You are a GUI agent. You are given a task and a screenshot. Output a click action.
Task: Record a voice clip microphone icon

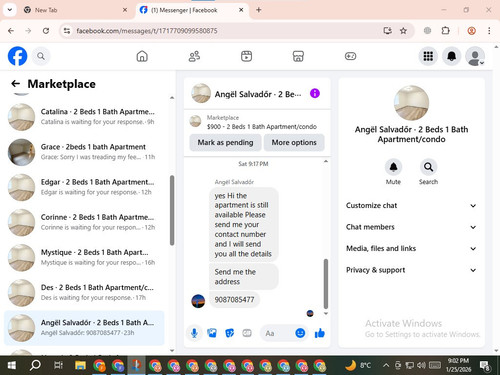coord(194,333)
